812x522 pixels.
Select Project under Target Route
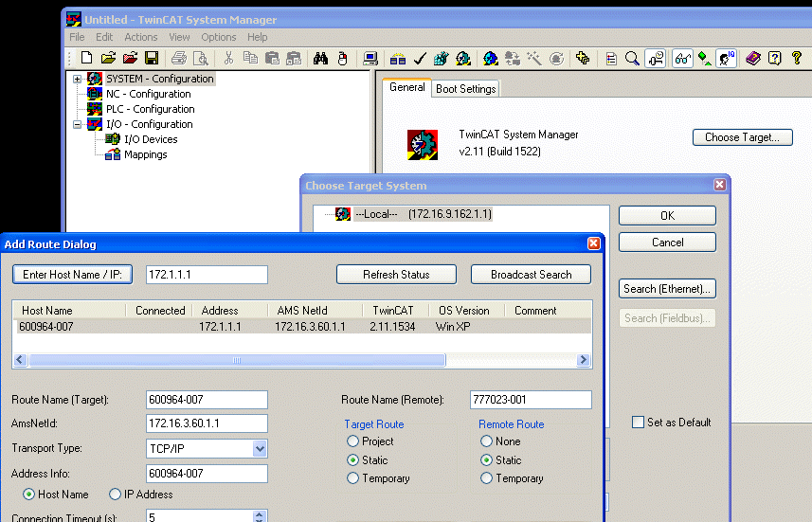click(x=352, y=441)
